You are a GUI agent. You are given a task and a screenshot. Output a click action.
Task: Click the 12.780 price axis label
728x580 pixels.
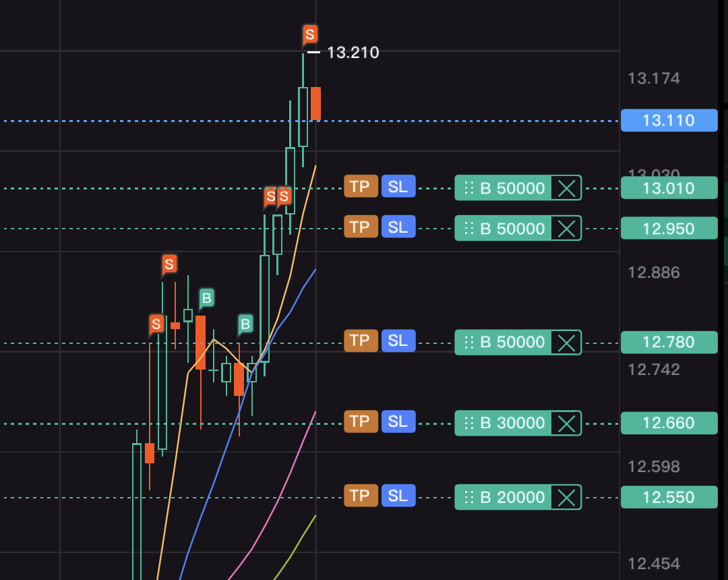tap(668, 342)
